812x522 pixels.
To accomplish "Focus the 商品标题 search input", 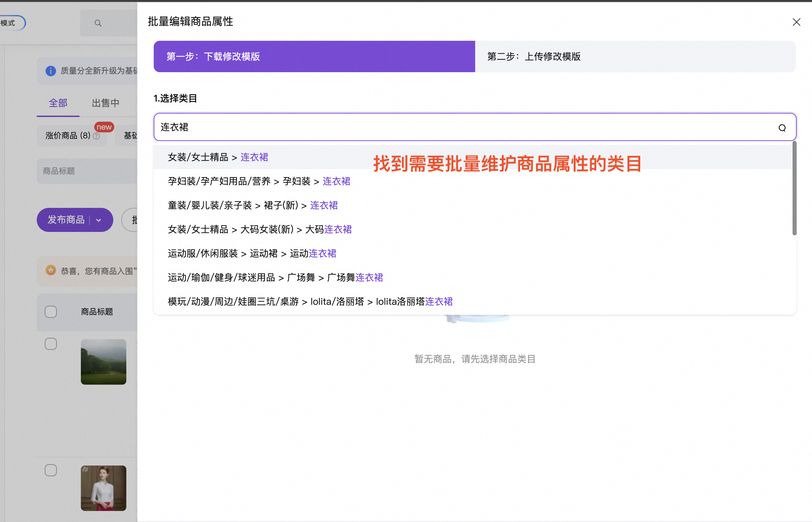I will pyautogui.click(x=87, y=171).
